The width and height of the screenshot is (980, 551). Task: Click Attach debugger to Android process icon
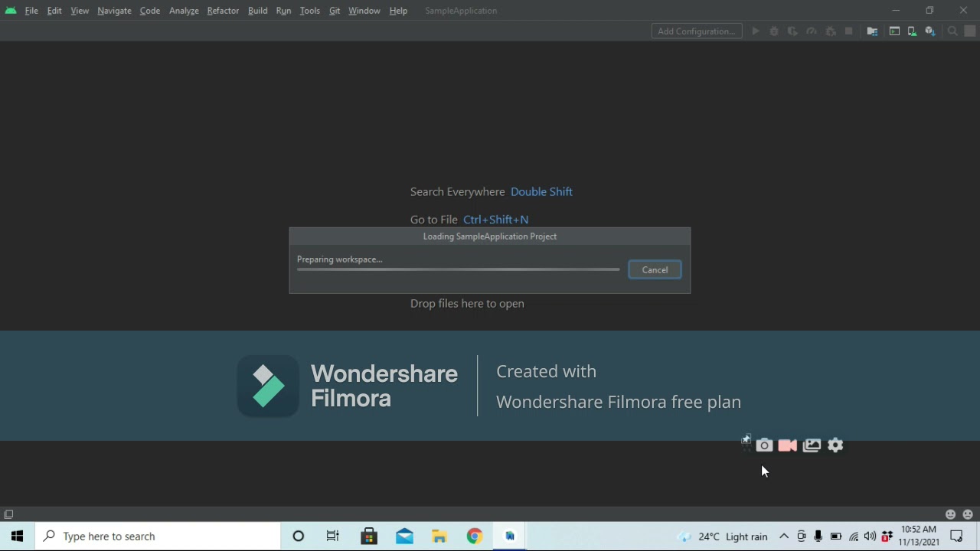pos(831,31)
